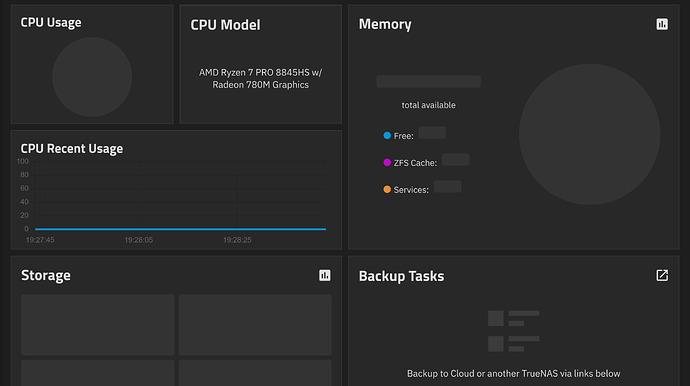Image resolution: width=690 pixels, height=386 pixels.
Task: Click the CPU Usage gauge circle
Action: 92,77
